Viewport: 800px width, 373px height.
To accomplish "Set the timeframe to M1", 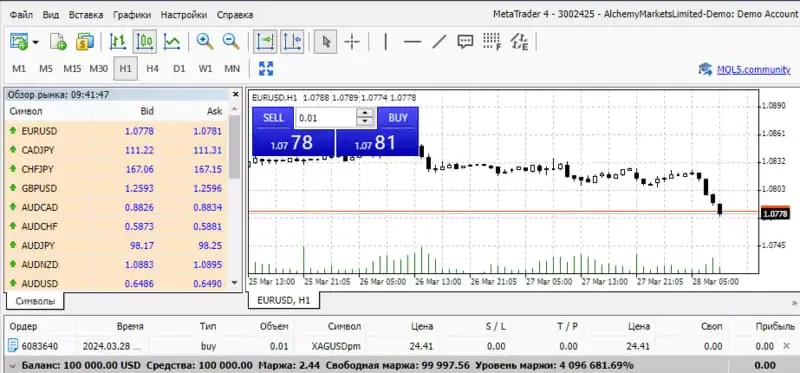I will pos(19,68).
